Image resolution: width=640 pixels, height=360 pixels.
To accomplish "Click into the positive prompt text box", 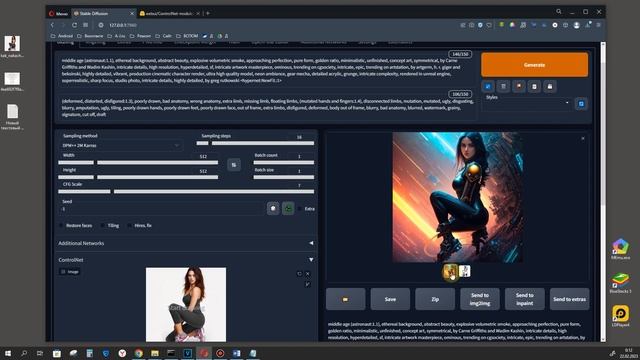I will [x=267, y=70].
